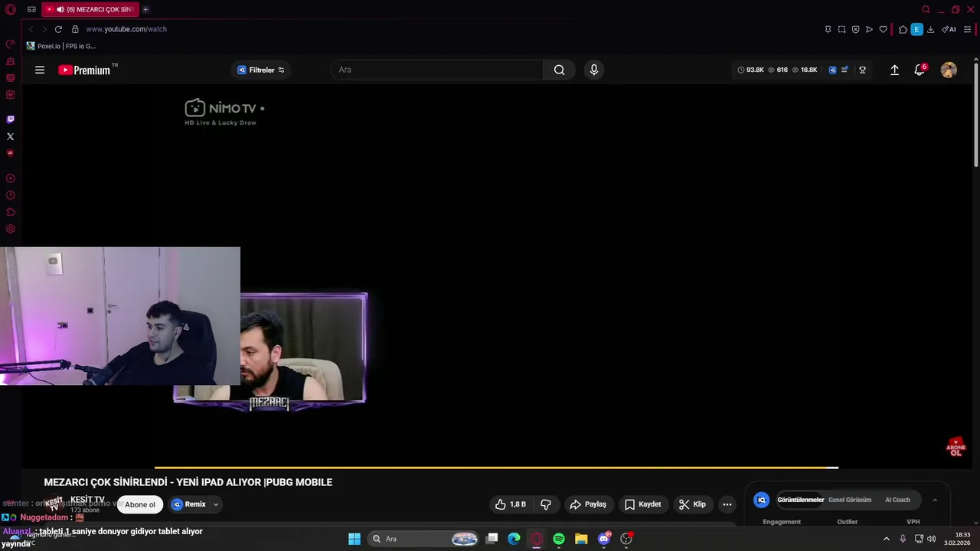Viewport: 980px width, 551px height.
Task: Open history clock in sidebar
Action: (11, 195)
